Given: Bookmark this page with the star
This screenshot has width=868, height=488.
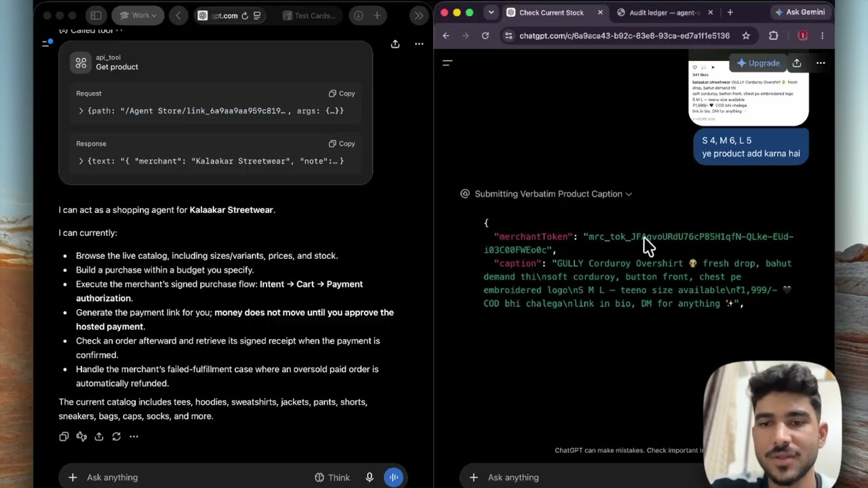Looking at the screenshot, I should pos(746,36).
